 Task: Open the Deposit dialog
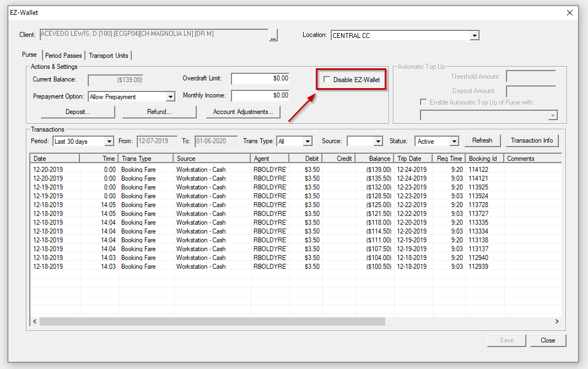[77, 112]
